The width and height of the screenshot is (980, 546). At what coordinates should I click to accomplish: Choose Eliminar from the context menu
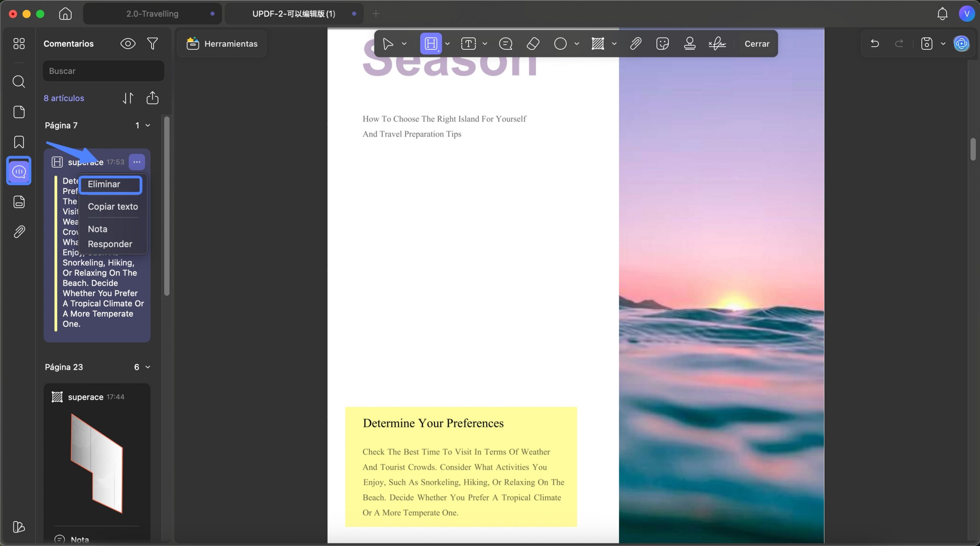[111, 185]
